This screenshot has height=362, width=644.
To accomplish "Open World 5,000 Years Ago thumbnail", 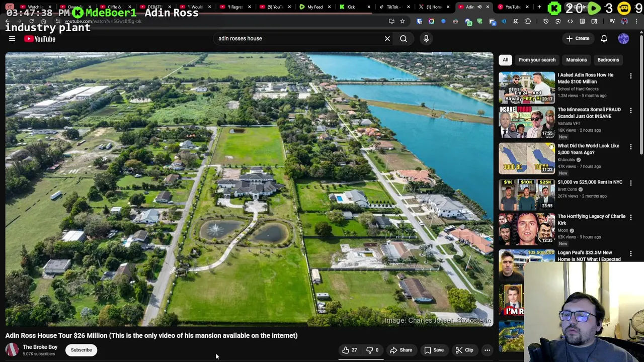I will (527, 158).
